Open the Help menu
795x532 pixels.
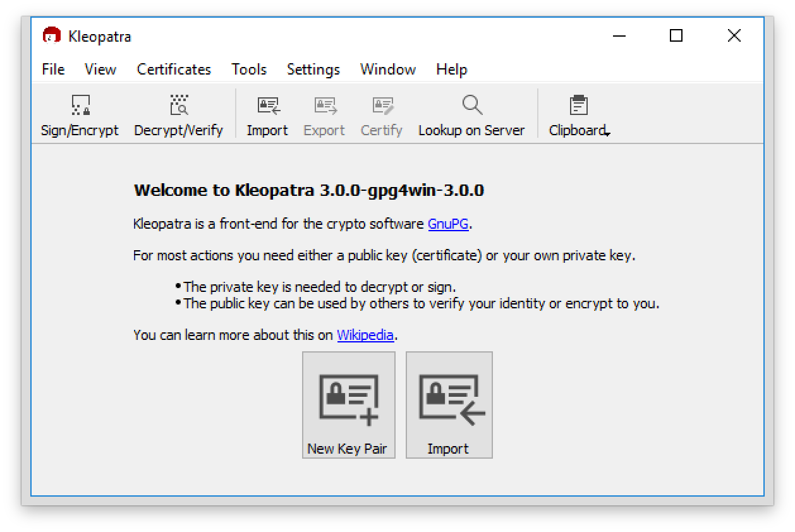(x=451, y=70)
